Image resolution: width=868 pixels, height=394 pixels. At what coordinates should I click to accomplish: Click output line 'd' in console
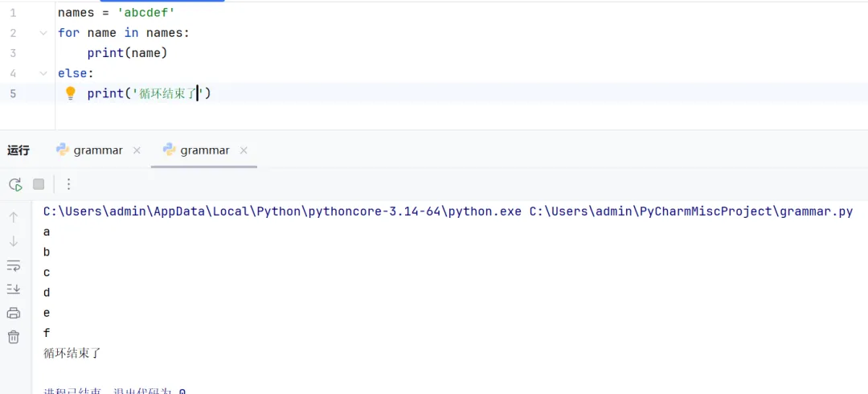point(47,293)
